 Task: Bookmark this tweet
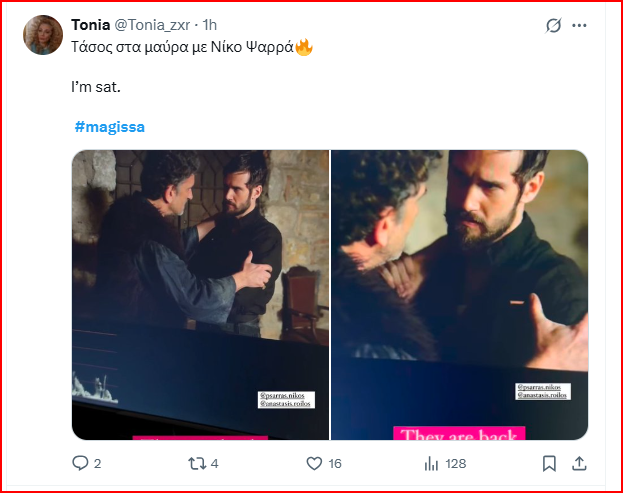click(549, 463)
